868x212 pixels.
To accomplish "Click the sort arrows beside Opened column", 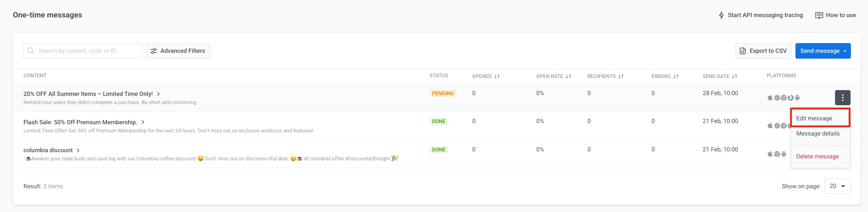I will coord(497,76).
